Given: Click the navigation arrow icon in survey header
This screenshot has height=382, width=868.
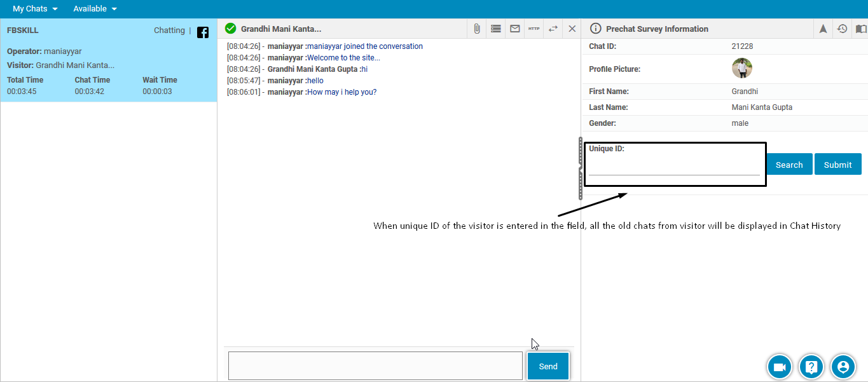Looking at the screenshot, I should tap(823, 29).
